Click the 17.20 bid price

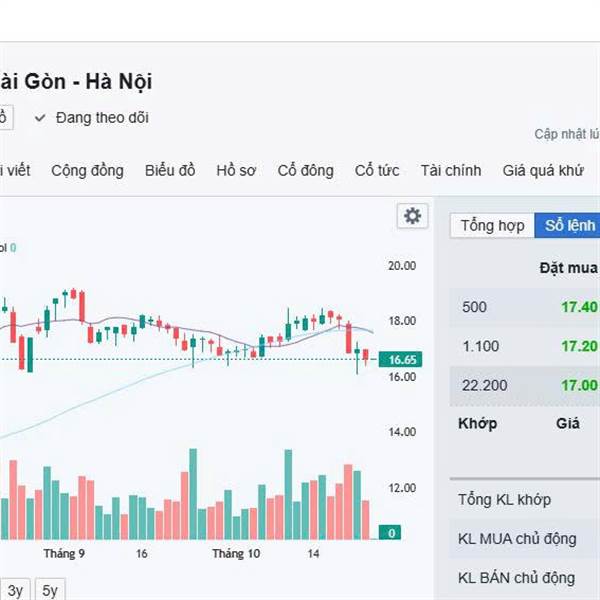point(580,346)
